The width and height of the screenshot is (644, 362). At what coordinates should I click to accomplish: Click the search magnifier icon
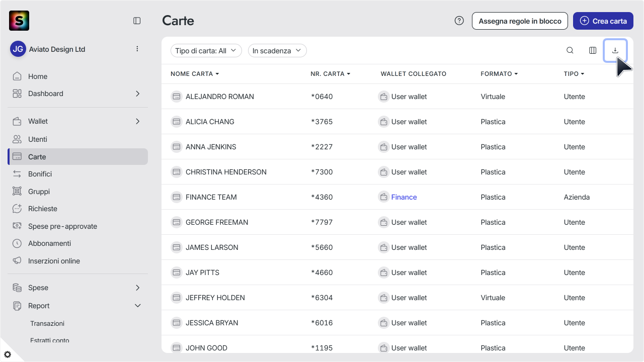(x=570, y=50)
